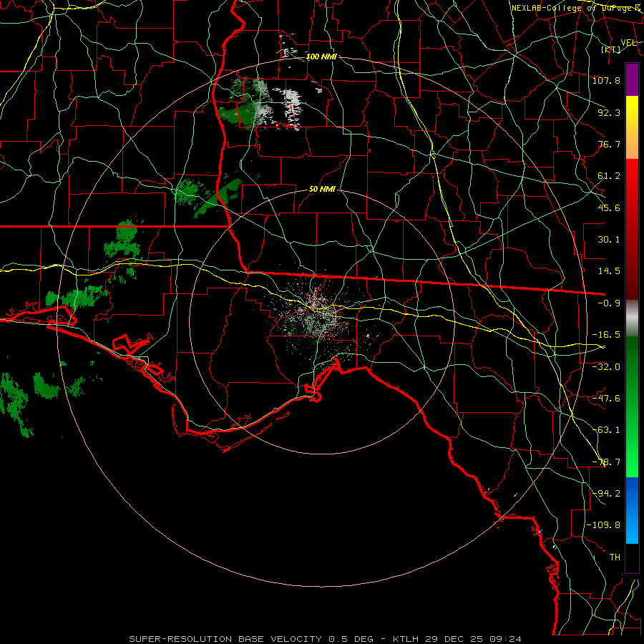Select the 92.3 legend value

point(609,112)
